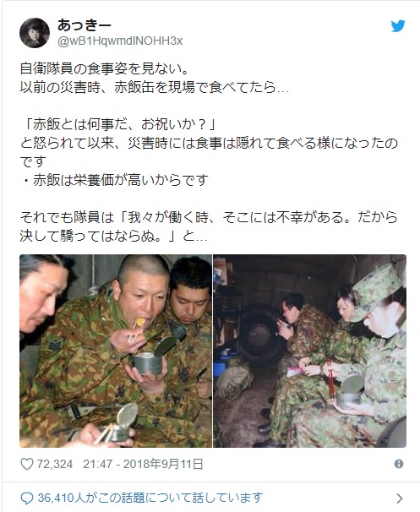Click the line 我々が働く時、そこには不幸がある
Image resolution: width=420 pixels, height=512 pixels.
[238, 217]
